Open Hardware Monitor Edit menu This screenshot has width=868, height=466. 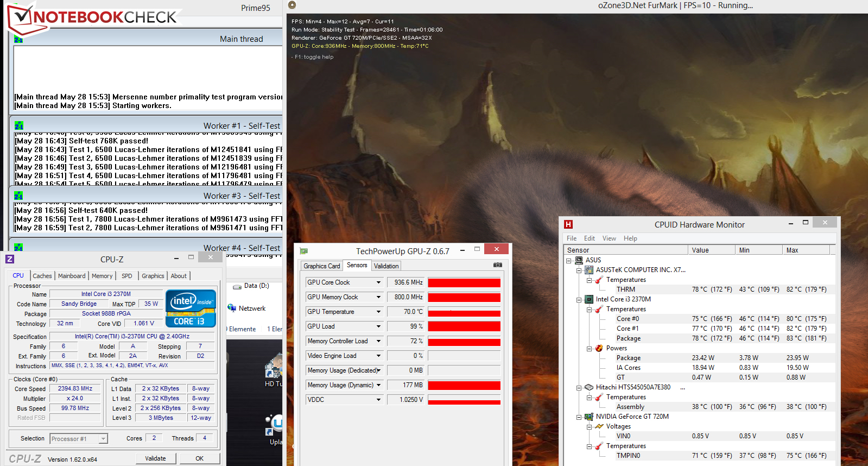590,238
